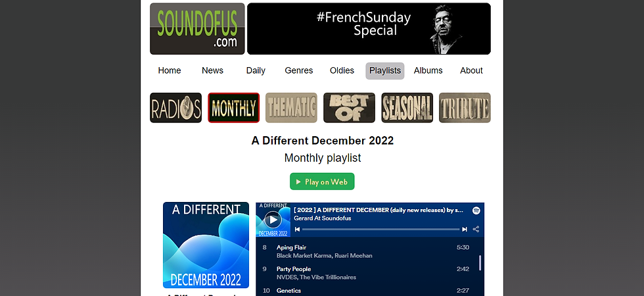644x296 pixels.
Task: Open the Best Of category icon
Action: click(x=349, y=108)
